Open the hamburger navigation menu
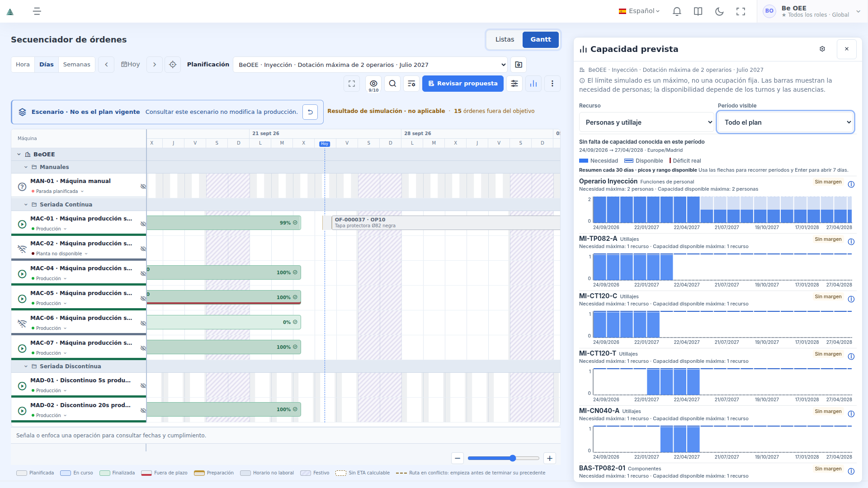Screen dimensions: 868x488 tap(37, 11)
